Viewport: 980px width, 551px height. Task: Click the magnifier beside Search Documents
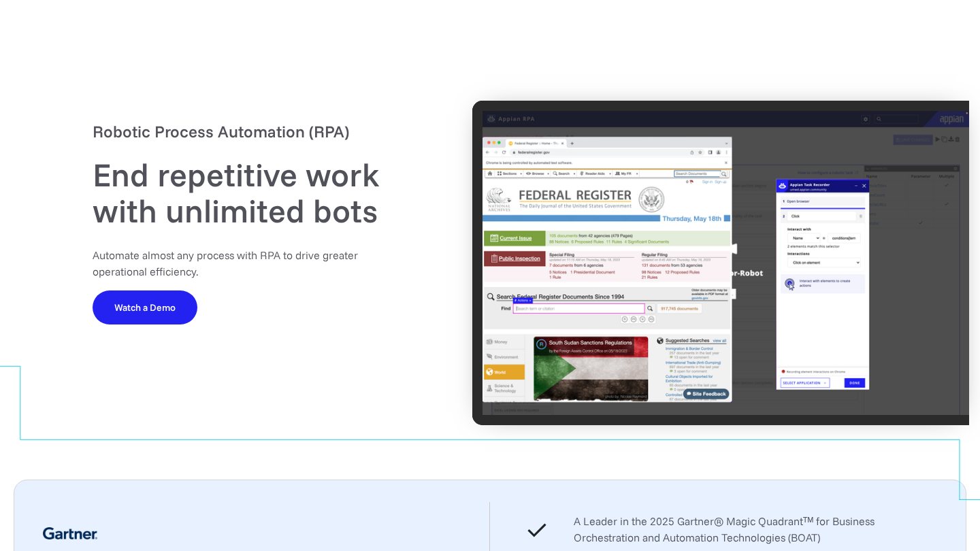(x=724, y=174)
